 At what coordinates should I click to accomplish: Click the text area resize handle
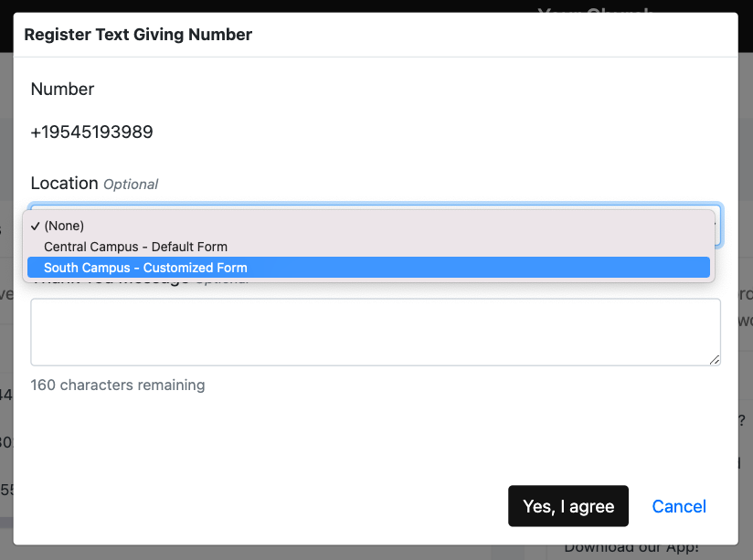[715, 360]
